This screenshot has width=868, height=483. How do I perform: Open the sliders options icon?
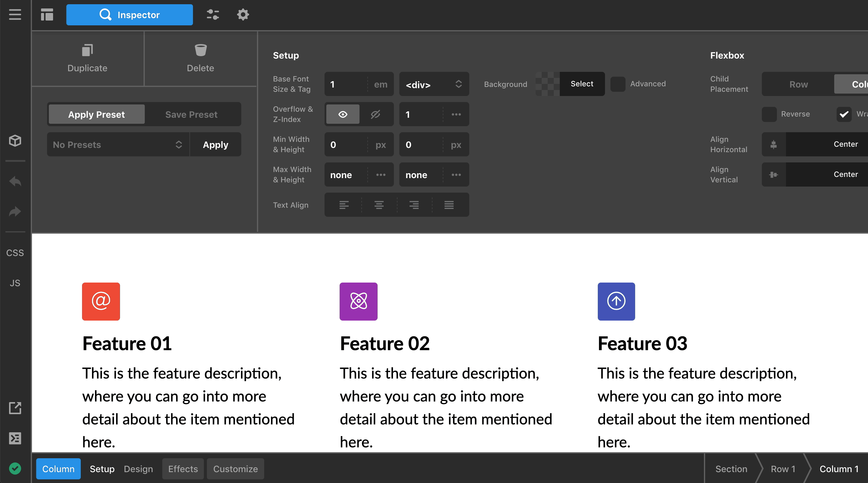tap(213, 14)
